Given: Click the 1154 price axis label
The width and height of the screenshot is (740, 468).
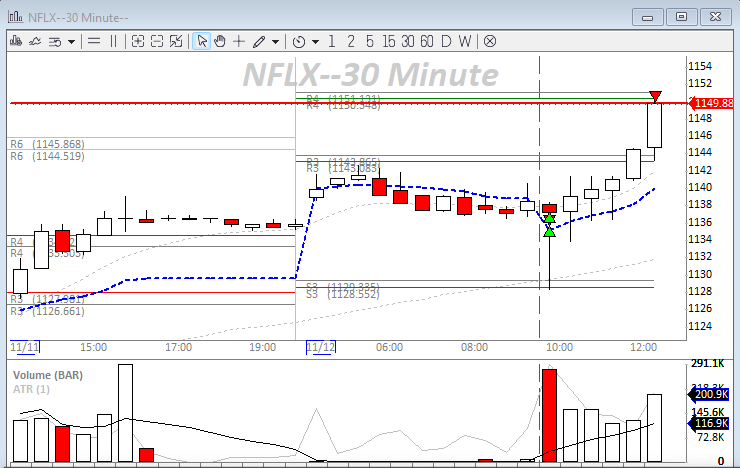Looking at the screenshot, I should pos(700,66).
